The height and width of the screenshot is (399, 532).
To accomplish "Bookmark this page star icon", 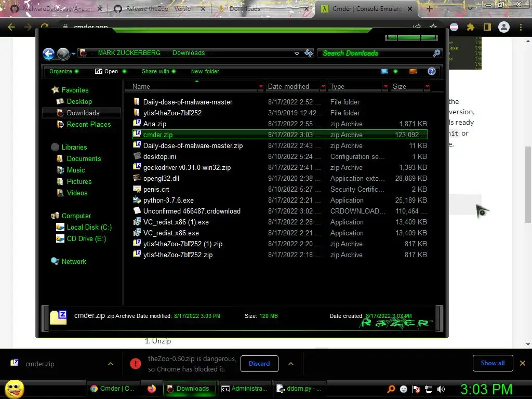I will pyautogui.click(x=433, y=26).
